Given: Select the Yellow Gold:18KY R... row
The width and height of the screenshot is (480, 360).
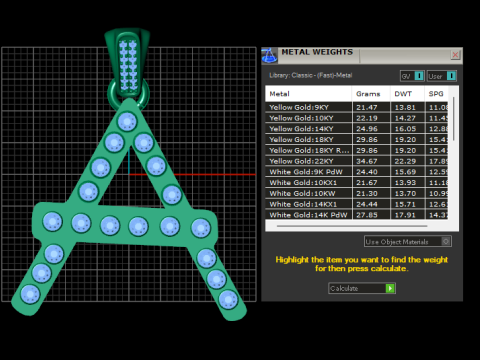Looking at the screenshot, I should point(357,150).
